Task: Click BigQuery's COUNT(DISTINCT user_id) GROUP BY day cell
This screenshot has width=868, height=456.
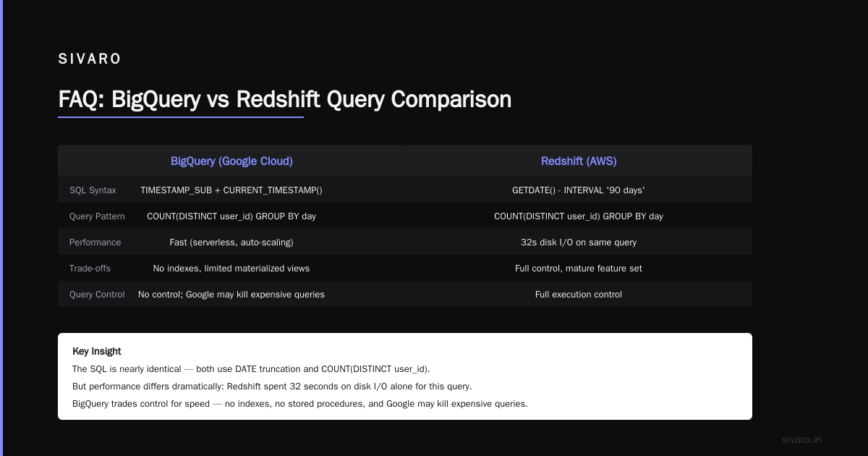Action: 231,216
